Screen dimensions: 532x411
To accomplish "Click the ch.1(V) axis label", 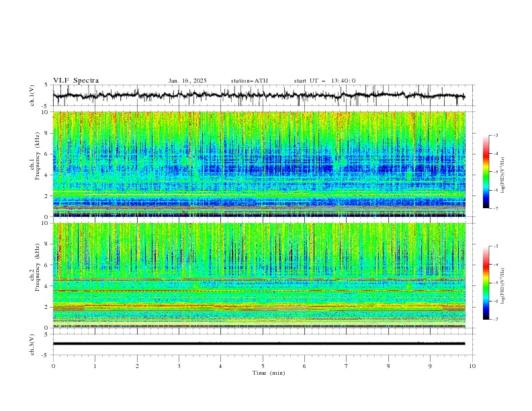I will click(x=32, y=95).
